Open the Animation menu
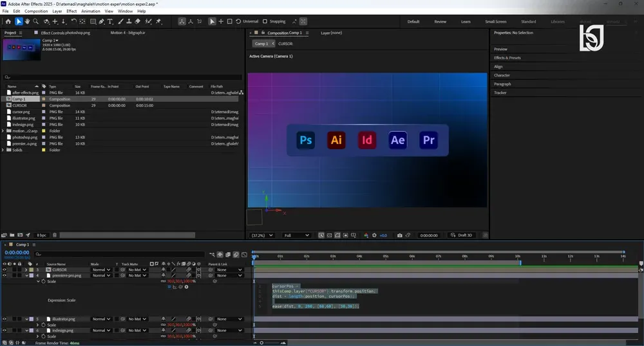 pos(91,11)
